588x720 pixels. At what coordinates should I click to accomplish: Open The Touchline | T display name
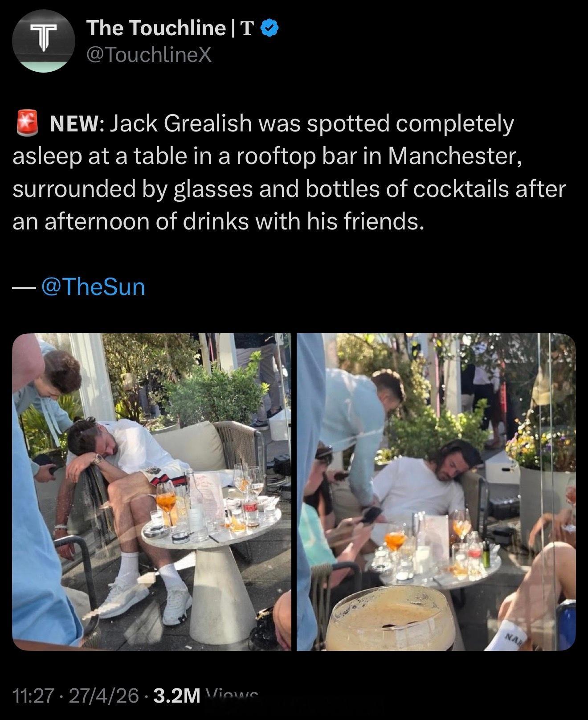[171, 29]
